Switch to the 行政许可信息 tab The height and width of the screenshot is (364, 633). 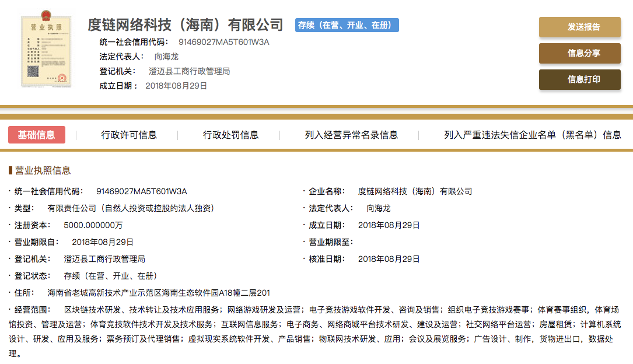(129, 135)
